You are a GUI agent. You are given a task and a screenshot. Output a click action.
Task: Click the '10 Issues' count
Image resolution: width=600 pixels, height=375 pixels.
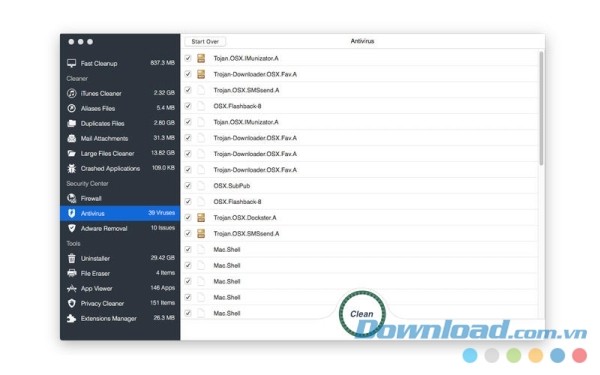pyautogui.click(x=163, y=228)
